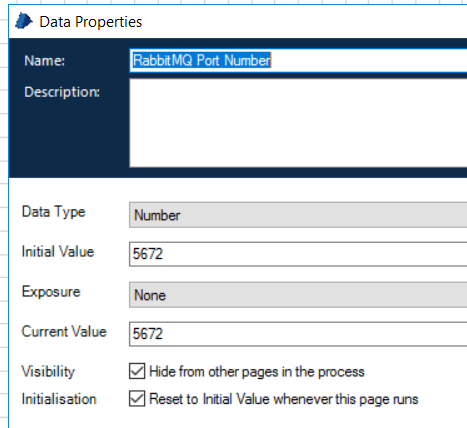Click the Current Value field showing 5672
This screenshot has width=467, height=428.
pyautogui.click(x=298, y=334)
